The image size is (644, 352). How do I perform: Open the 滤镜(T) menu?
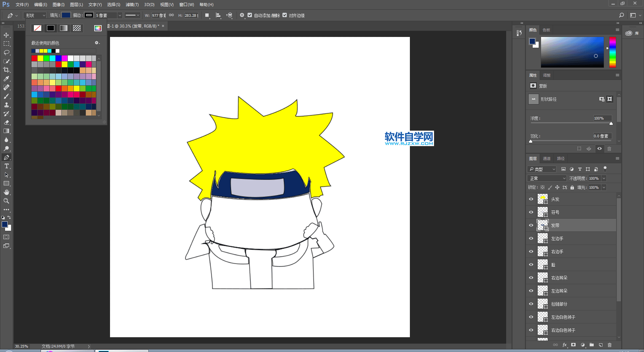132,5
